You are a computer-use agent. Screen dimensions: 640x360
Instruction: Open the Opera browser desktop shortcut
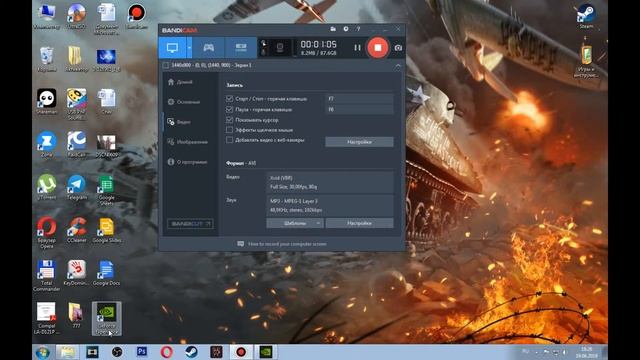(x=47, y=233)
